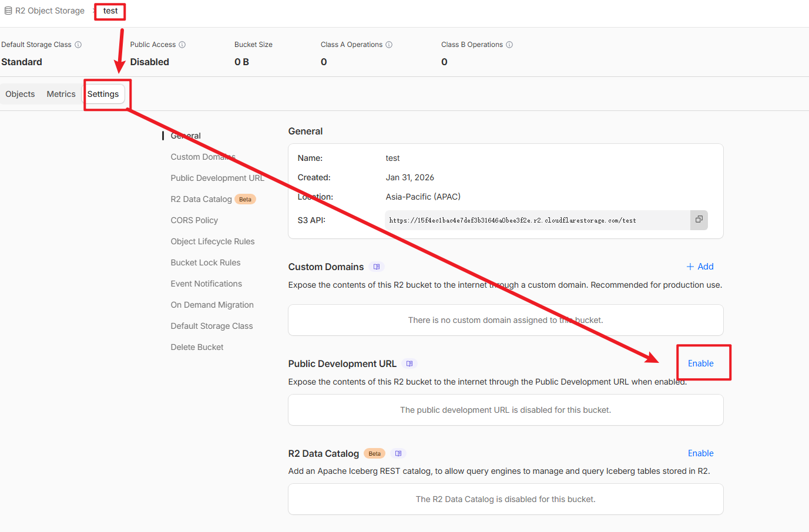This screenshot has width=809, height=532.
Task: Navigate to Delete Bucket in the sidebar
Action: pyautogui.click(x=197, y=347)
